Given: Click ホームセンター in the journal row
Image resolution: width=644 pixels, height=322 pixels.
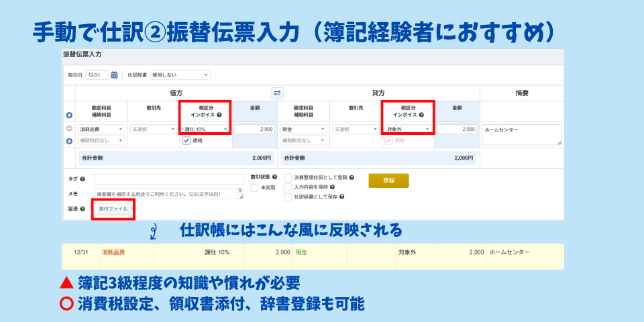Looking at the screenshot, I should (x=509, y=252).
